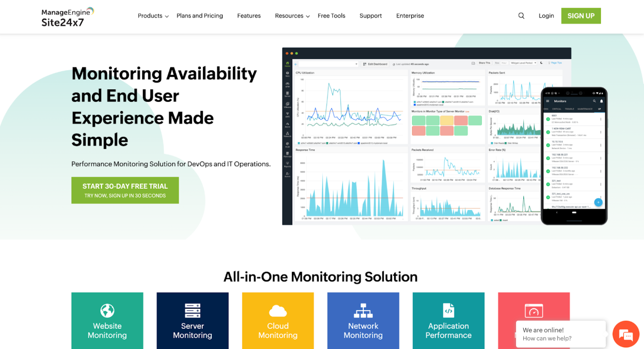This screenshot has width=644, height=349.
Task: Tap the notification bell on the phone Monitors screen
Action: pos(602,101)
